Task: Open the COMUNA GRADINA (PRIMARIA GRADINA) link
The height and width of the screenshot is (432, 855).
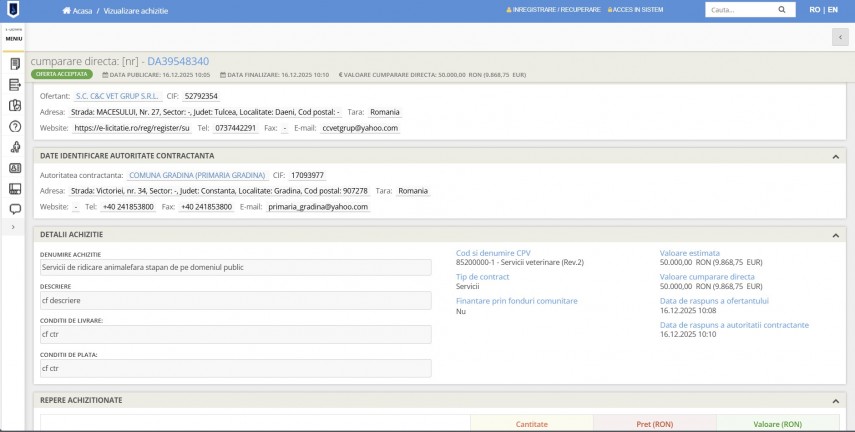Action: point(197,175)
